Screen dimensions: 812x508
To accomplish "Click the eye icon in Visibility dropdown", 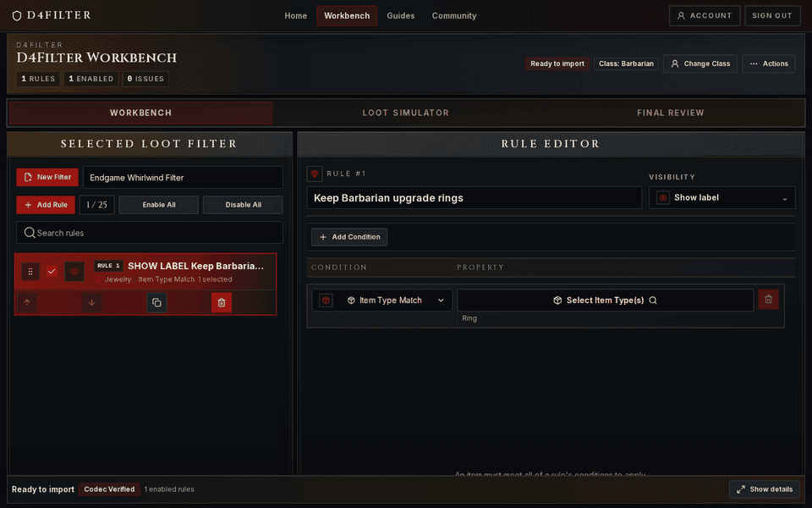I will tap(663, 197).
